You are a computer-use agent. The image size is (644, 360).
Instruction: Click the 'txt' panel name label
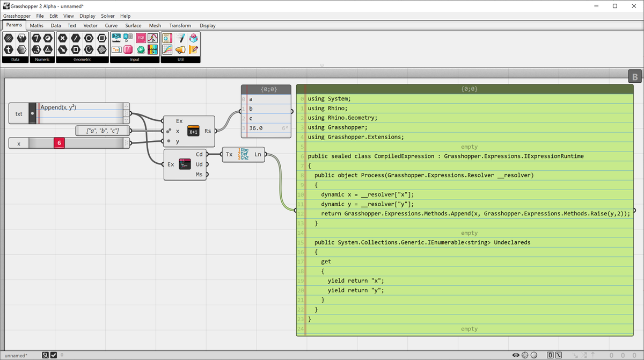coord(19,113)
